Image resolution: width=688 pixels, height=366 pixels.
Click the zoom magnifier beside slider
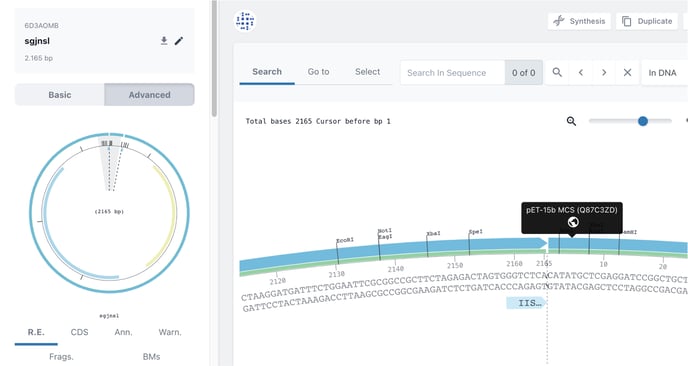click(571, 121)
